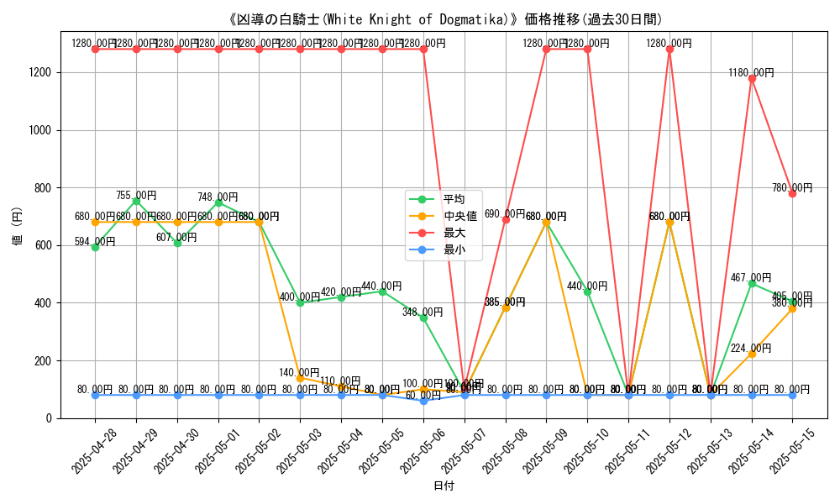This screenshot has width=840, height=504.
Task: Click x-axis date 2025-05-01
Action: click(x=218, y=451)
